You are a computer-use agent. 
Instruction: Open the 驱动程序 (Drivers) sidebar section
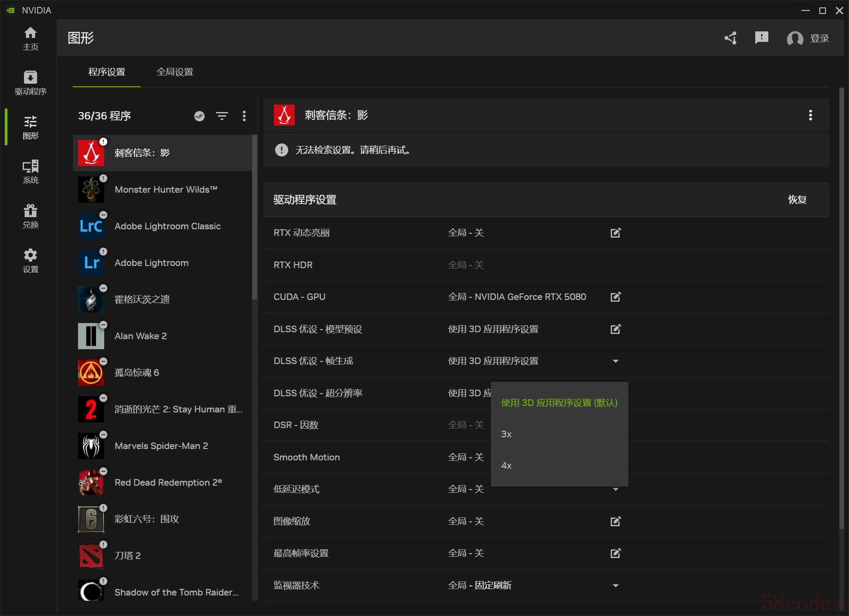click(x=30, y=82)
